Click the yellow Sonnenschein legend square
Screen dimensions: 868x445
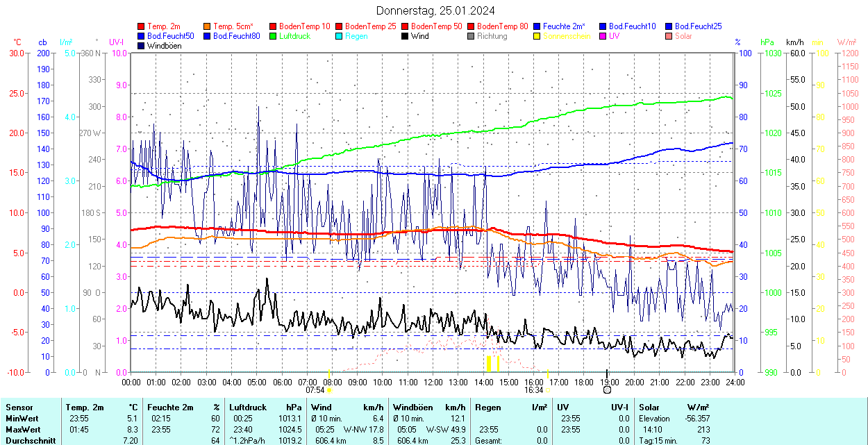tap(537, 36)
